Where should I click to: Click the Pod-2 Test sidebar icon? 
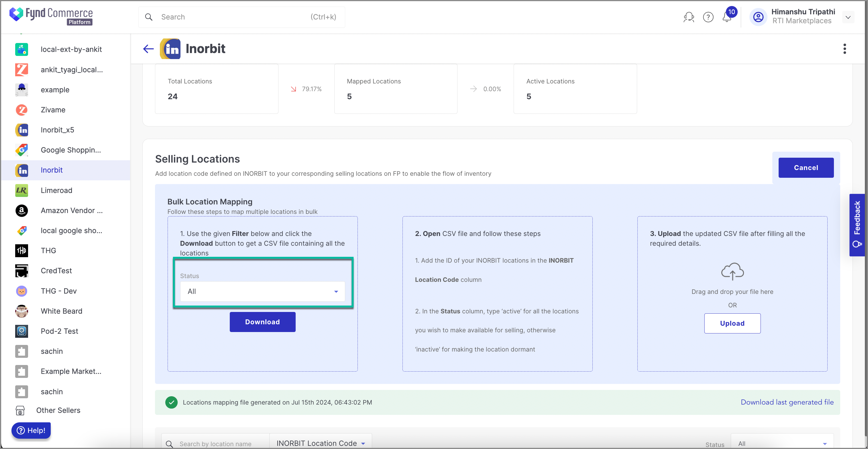click(x=21, y=331)
